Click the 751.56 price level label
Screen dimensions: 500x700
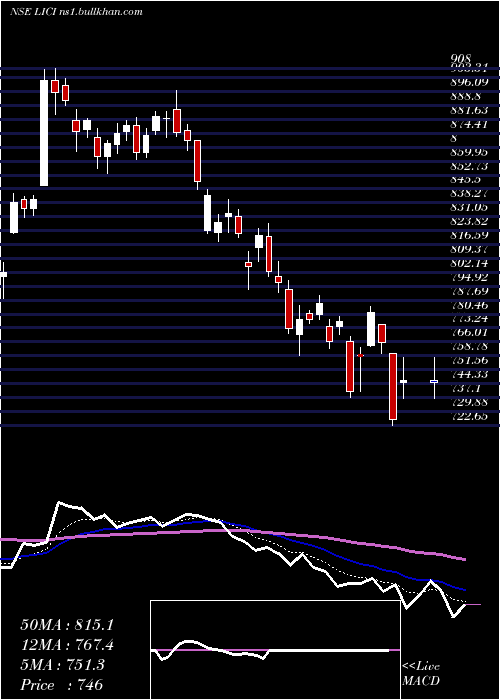pyautogui.click(x=472, y=360)
